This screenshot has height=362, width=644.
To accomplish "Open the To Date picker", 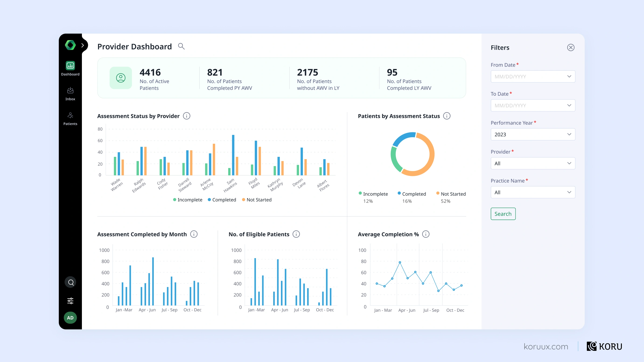I will coord(533,105).
